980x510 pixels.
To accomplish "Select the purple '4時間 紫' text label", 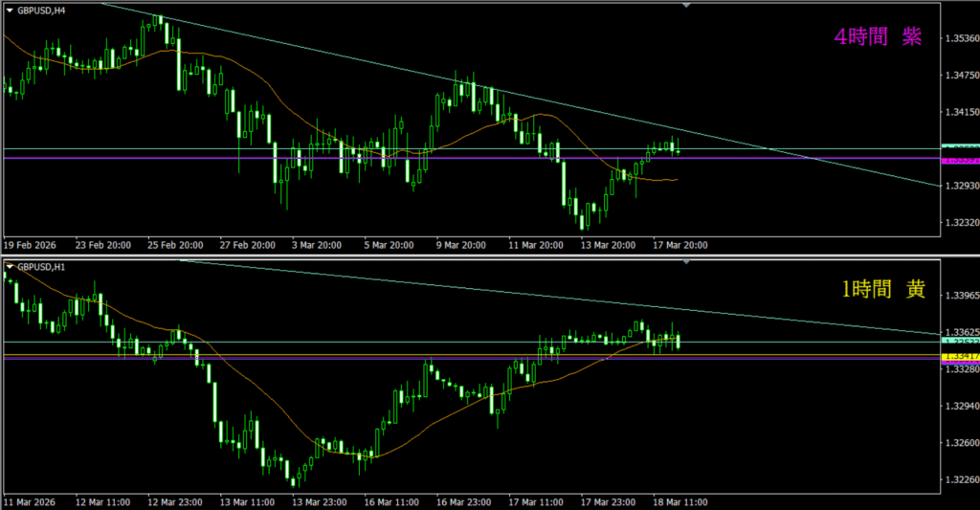I will coord(879,37).
